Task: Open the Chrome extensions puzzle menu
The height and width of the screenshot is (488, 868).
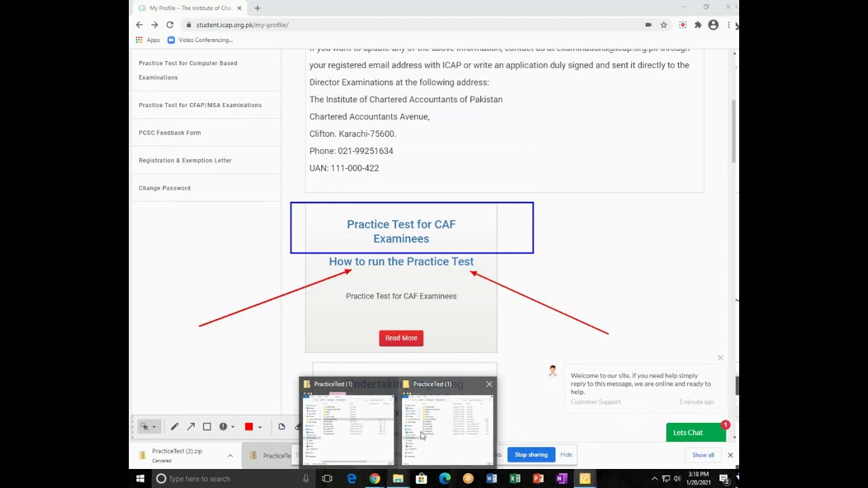Action: pyautogui.click(x=698, y=25)
